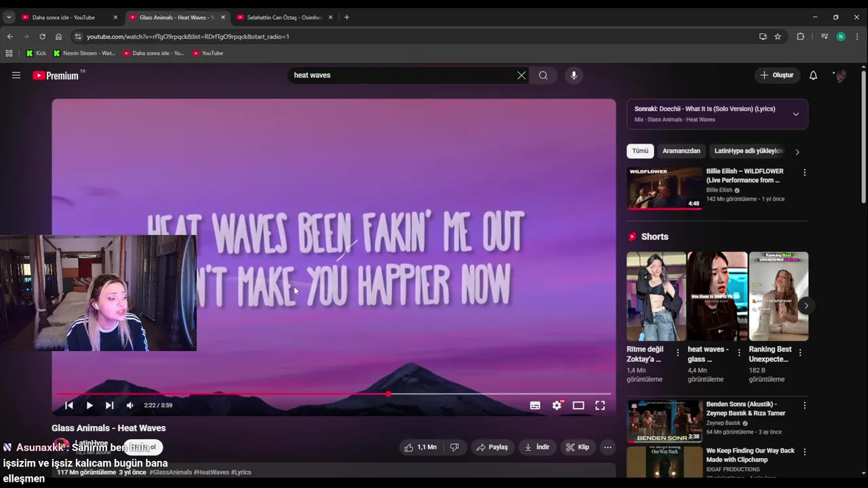Select the Aramanızdan filter chip
This screenshot has height=488, width=868.
[x=682, y=151]
